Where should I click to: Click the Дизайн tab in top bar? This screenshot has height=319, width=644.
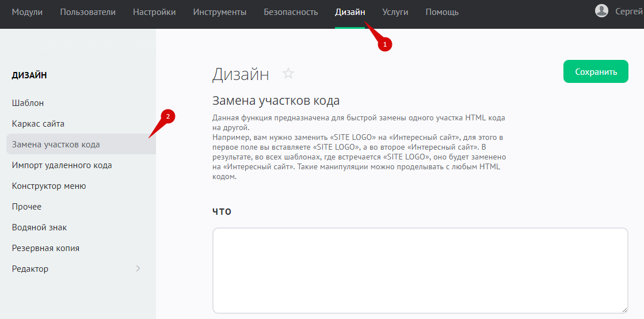point(350,12)
